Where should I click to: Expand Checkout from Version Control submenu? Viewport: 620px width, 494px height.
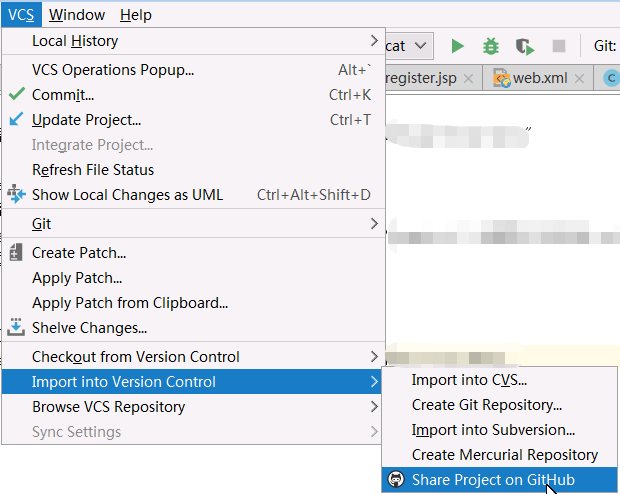click(x=374, y=356)
